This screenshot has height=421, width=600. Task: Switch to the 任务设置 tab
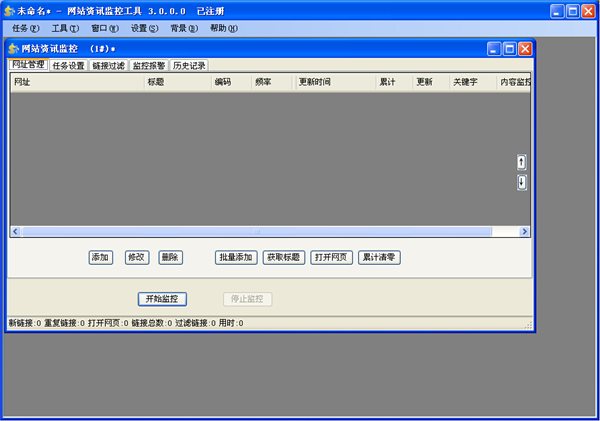(68, 65)
